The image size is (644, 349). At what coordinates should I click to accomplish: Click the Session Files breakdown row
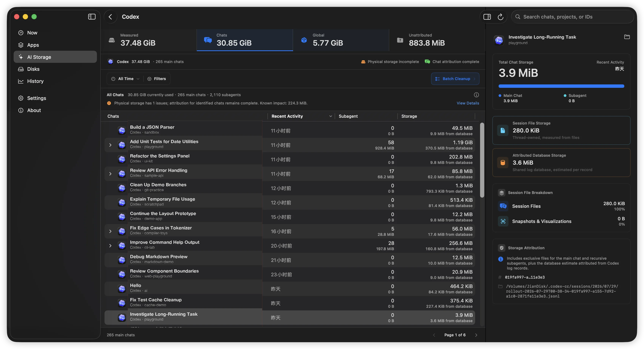[561, 206]
